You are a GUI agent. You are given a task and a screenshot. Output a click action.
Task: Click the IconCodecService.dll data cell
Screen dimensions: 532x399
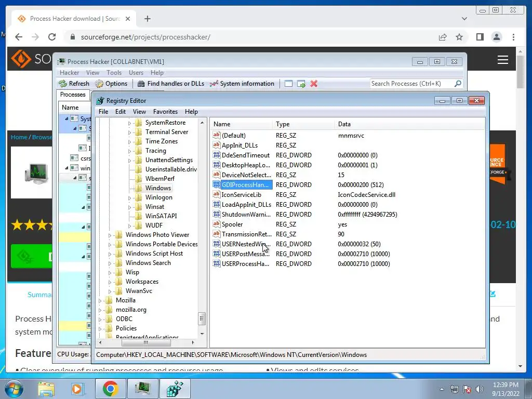366,195
